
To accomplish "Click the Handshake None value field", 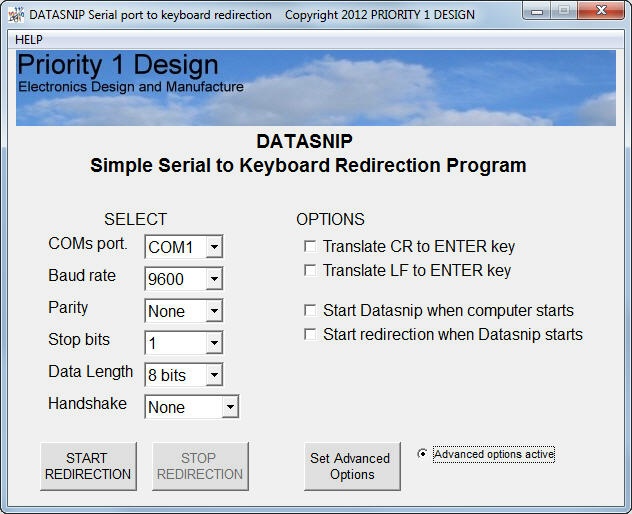I will pos(184,407).
